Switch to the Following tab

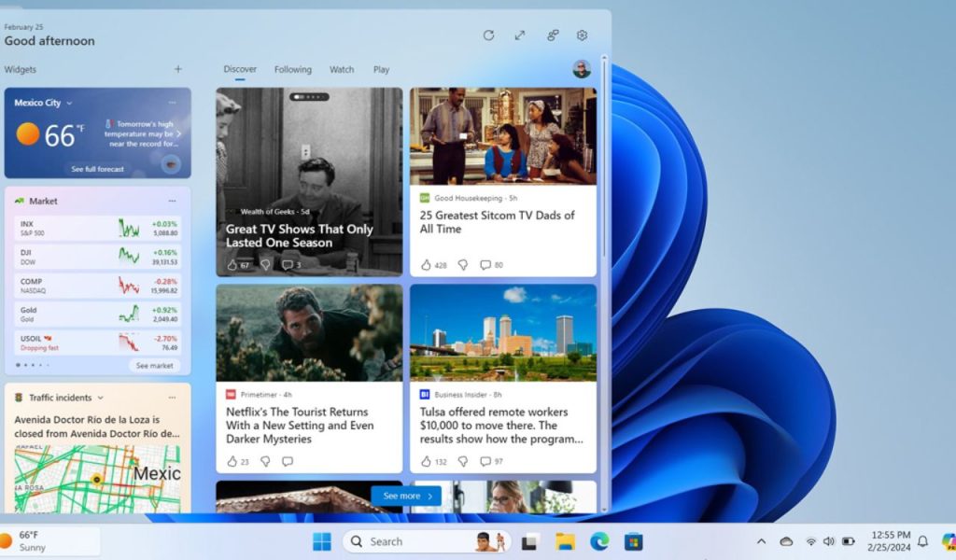pyautogui.click(x=292, y=68)
